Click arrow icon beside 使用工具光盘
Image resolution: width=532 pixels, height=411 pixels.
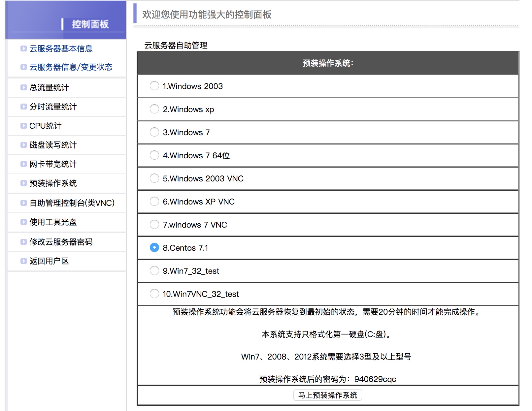pyautogui.click(x=23, y=222)
